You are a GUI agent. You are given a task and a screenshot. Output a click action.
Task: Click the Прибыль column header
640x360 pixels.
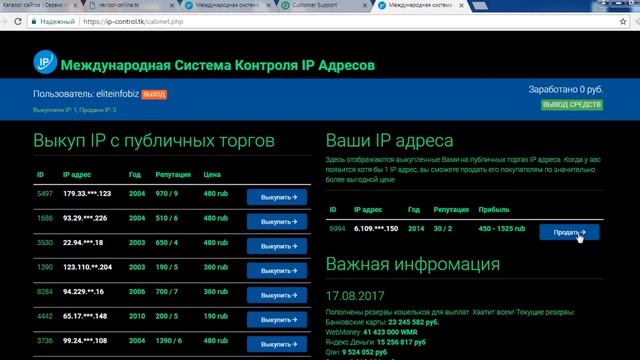pos(494,210)
